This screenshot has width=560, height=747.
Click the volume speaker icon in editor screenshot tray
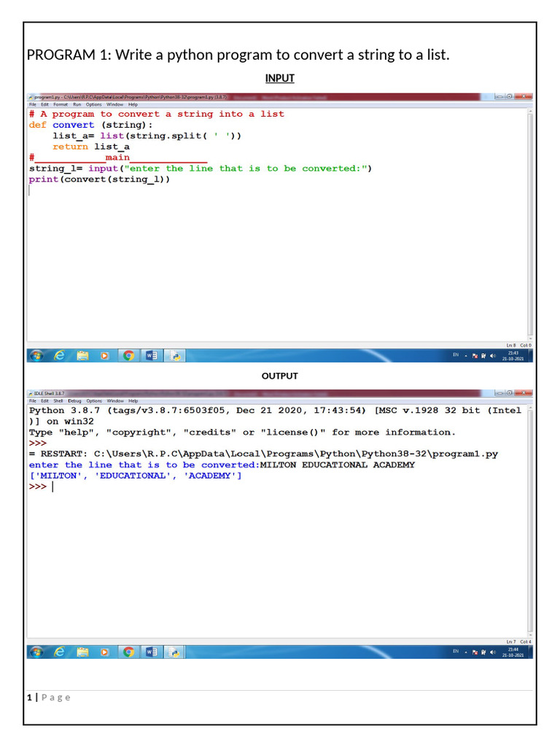point(492,356)
